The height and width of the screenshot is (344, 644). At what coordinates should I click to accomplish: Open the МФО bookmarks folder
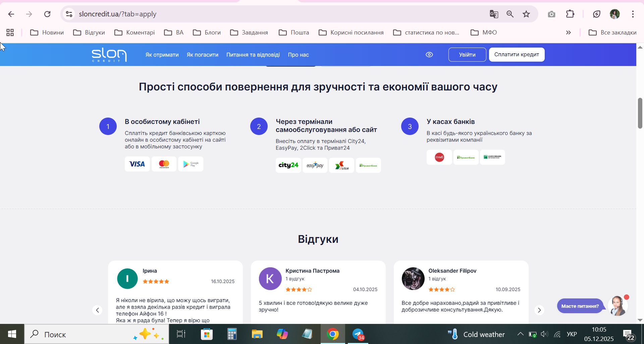pos(484,32)
